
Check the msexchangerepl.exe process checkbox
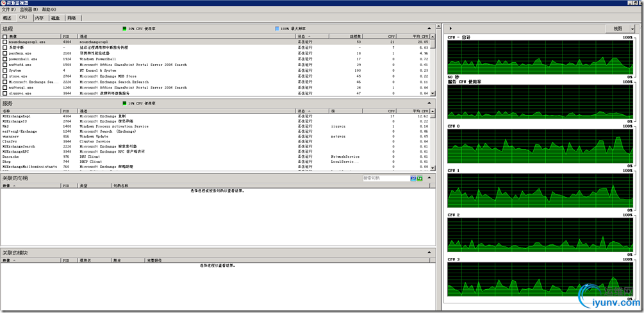coord(5,42)
